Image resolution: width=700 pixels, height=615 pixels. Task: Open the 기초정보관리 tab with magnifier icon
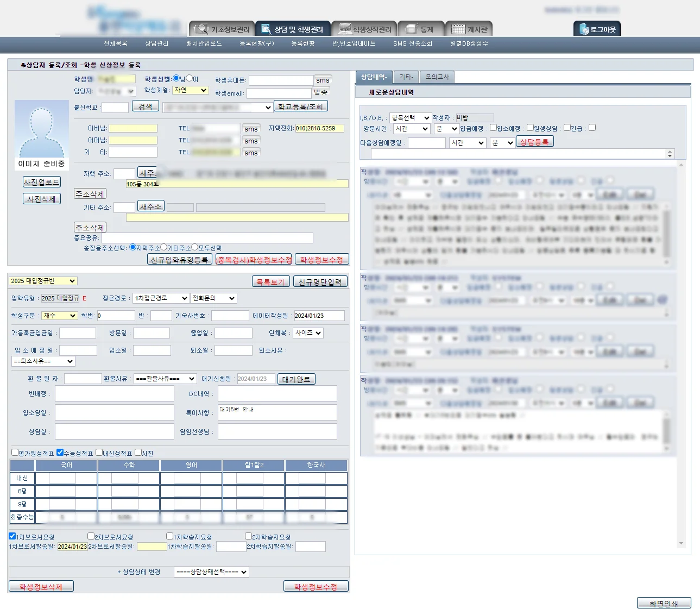point(222,29)
